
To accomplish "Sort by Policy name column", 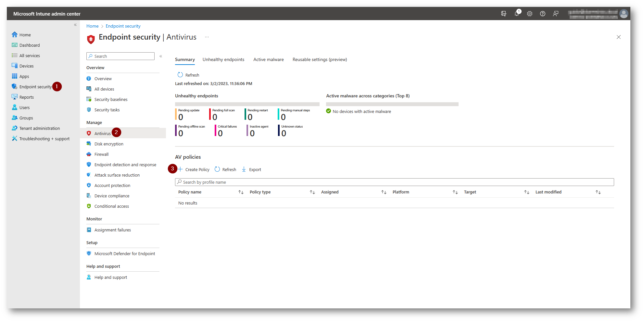I will tap(241, 192).
